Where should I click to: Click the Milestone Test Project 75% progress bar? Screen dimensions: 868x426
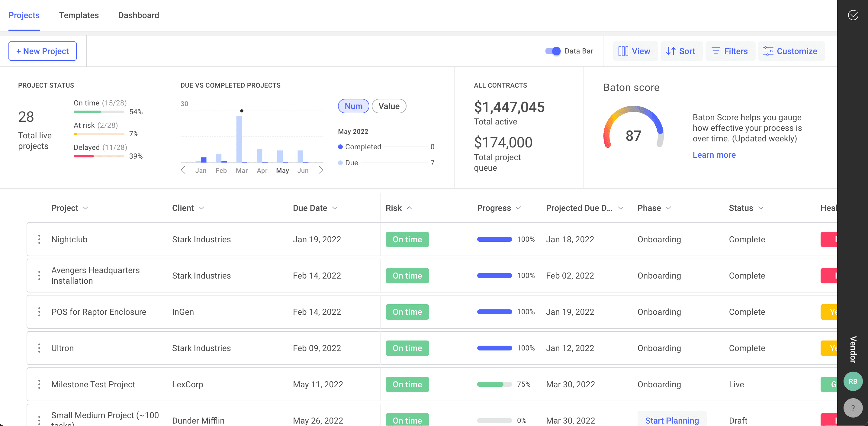point(494,384)
